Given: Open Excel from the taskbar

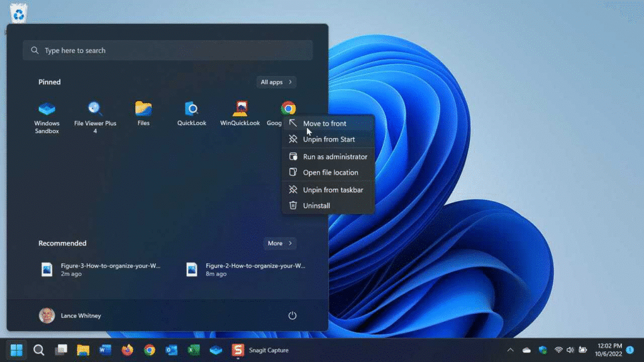Looking at the screenshot, I should pyautogui.click(x=194, y=350).
